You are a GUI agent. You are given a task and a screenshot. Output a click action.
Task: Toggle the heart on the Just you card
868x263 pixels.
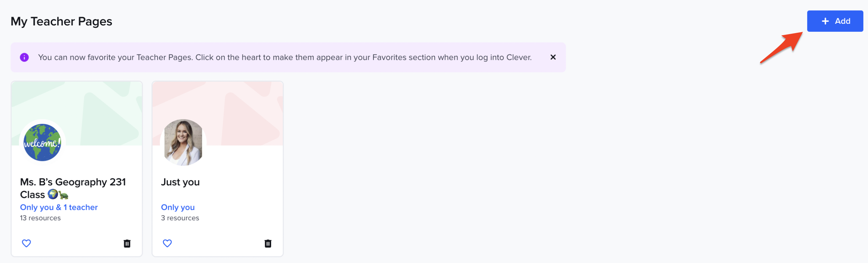coord(167,243)
